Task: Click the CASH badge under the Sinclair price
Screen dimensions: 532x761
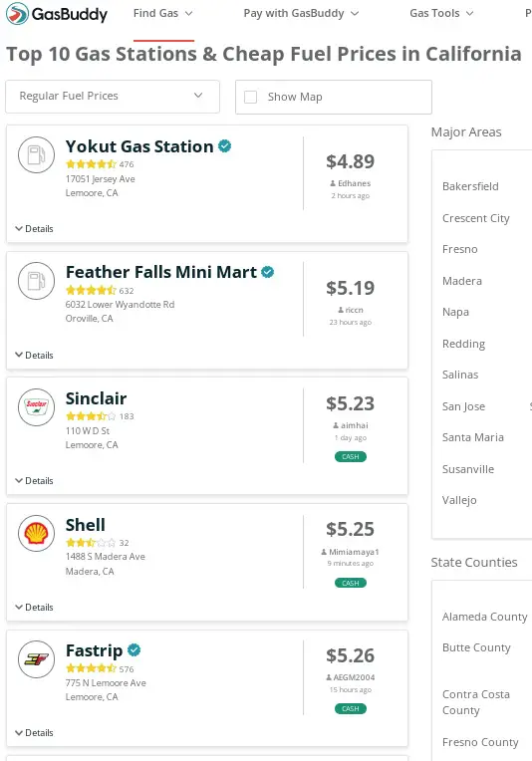Action: point(351,456)
